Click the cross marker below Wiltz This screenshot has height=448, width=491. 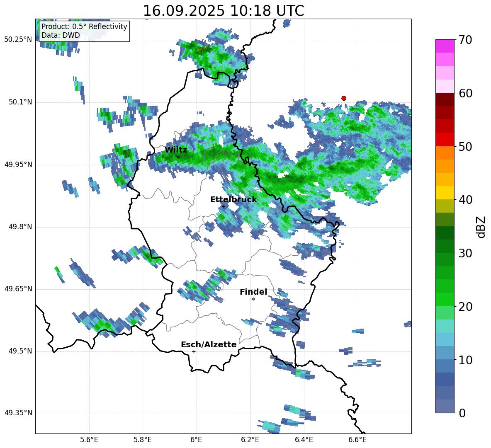[x=178, y=157]
